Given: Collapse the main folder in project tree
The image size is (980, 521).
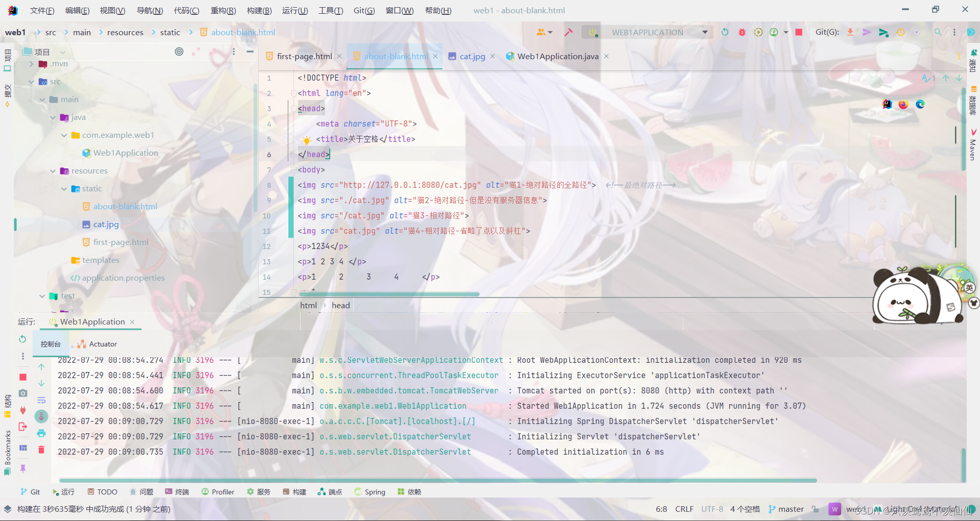Looking at the screenshot, I should pyautogui.click(x=42, y=100).
